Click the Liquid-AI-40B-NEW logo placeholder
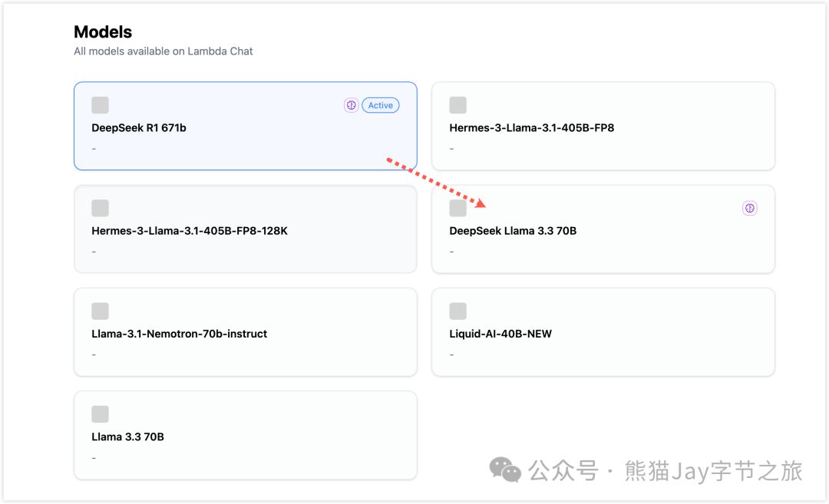The image size is (829, 504). [457, 311]
